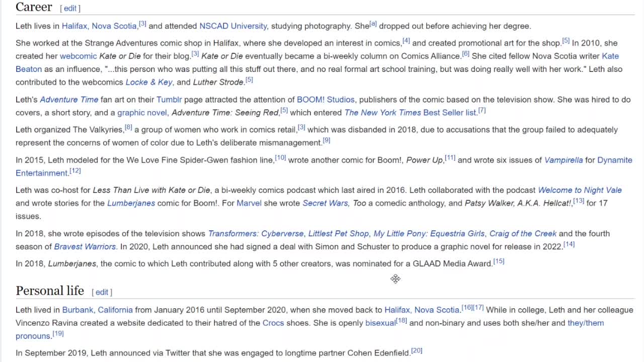The width and height of the screenshot is (644, 362).
Task: Click the words 'Less Than Live with Kate or Die'
Action: tap(151, 190)
